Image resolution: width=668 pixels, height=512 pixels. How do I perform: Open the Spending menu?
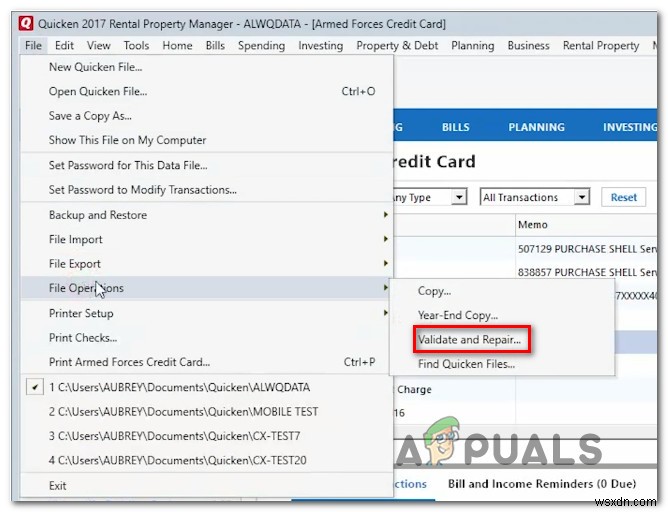pos(262,46)
